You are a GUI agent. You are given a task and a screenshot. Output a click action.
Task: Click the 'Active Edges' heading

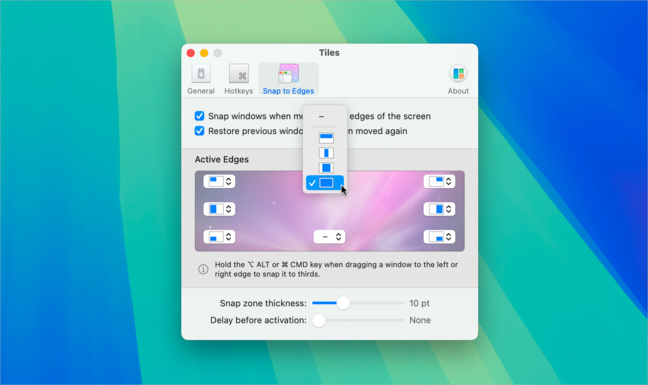point(222,159)
